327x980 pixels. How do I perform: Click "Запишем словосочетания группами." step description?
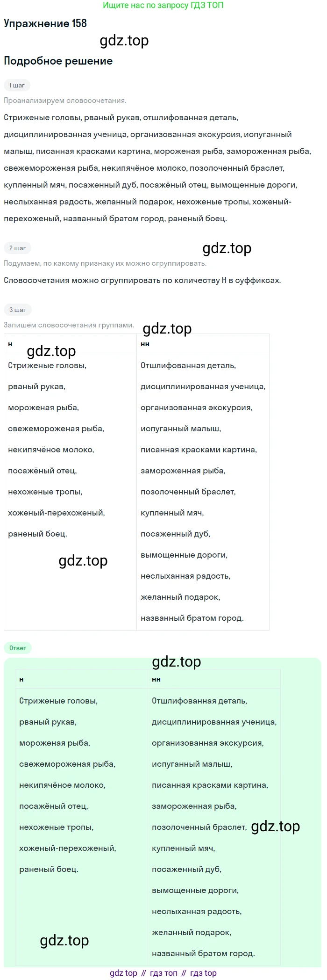[69, 325]
